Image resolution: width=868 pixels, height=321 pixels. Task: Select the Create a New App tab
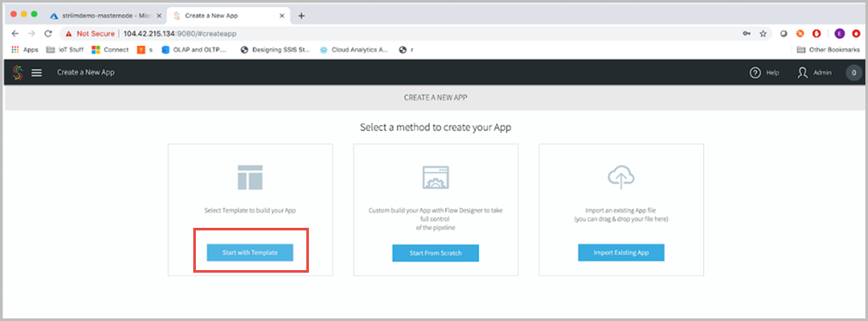click(x=228, y=16)
